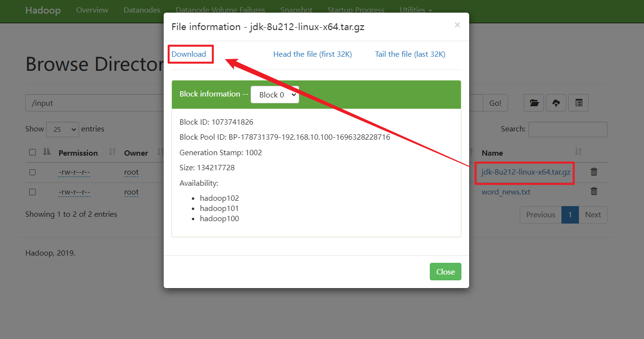Click hadoop101 in availability list
644x339 pixels.
220,208
